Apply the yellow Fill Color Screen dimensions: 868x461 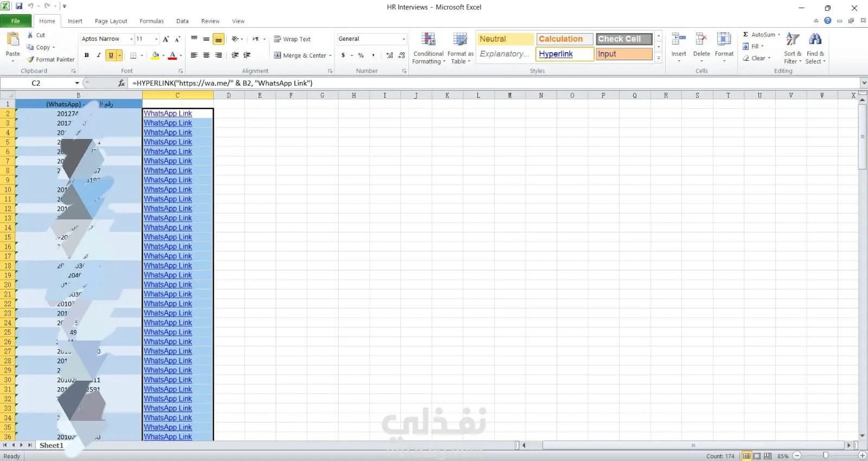point(156,55)
